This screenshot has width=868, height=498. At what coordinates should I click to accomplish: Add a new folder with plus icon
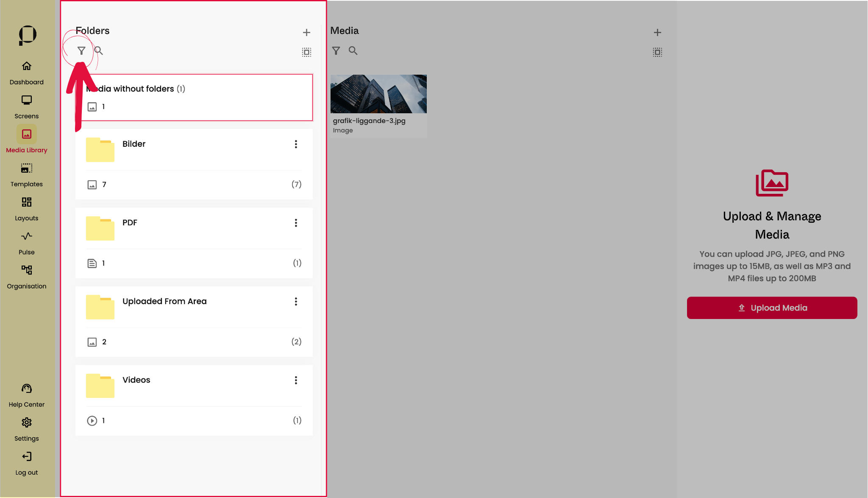pos(306,32)
